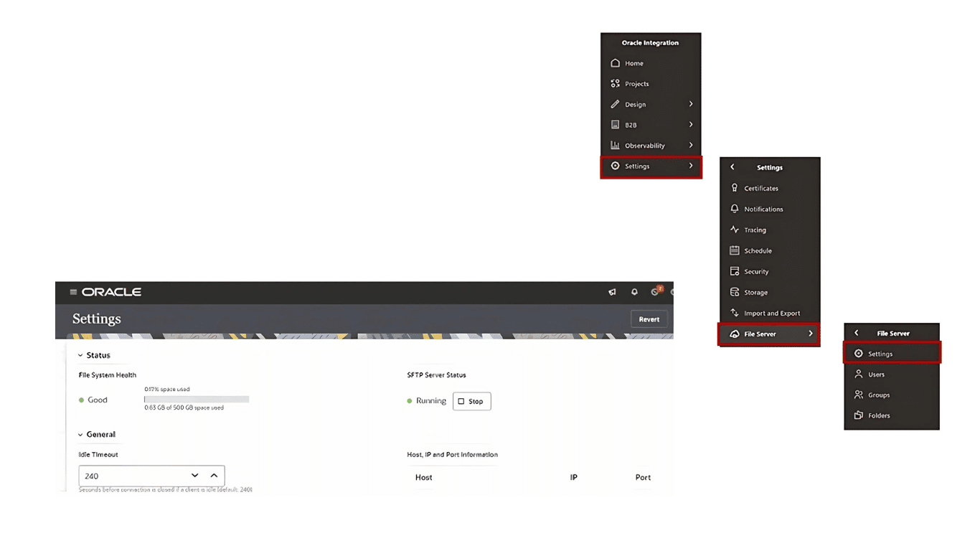980x551 pixels.
Task: Click the Running SFTP status text
Action: 431,401
